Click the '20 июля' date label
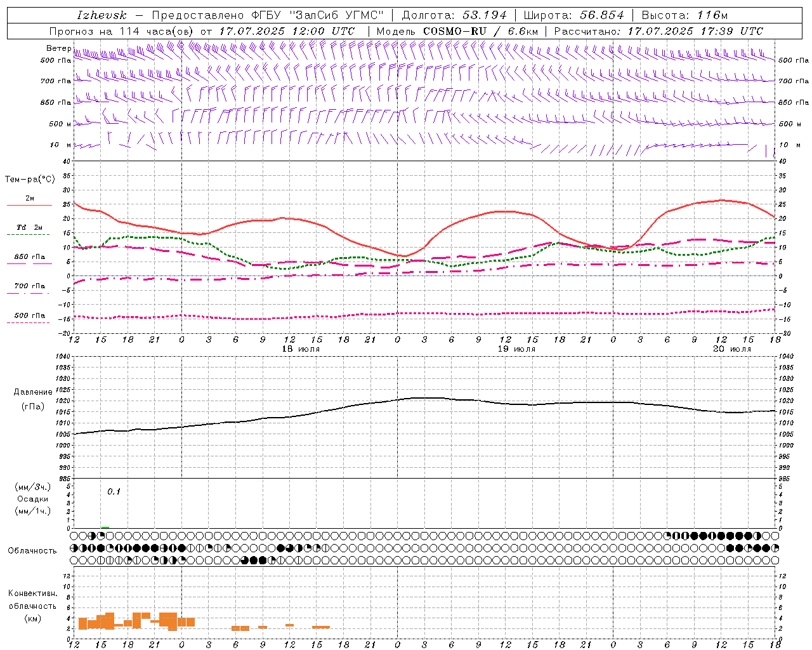Viewport: 812px width, 650px height. (732, 349)
